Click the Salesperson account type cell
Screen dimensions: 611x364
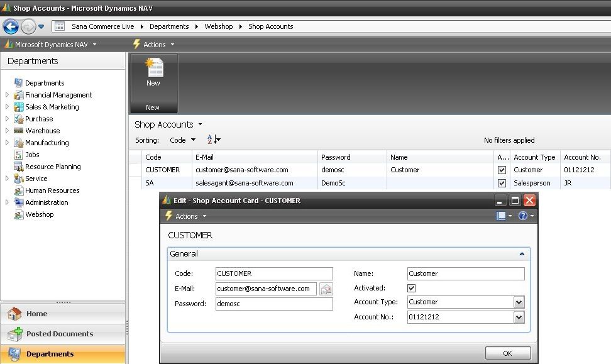point(535,183)
